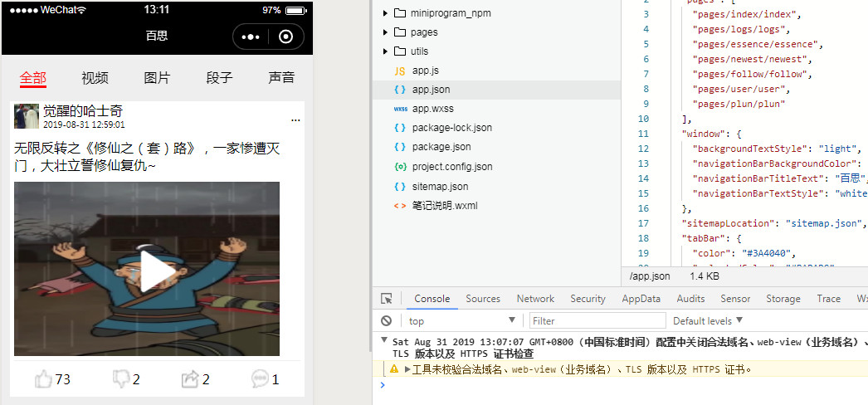Click the wxss icon of app.wxss
Viewport: 868px width, 405px height.
(400, 109)
